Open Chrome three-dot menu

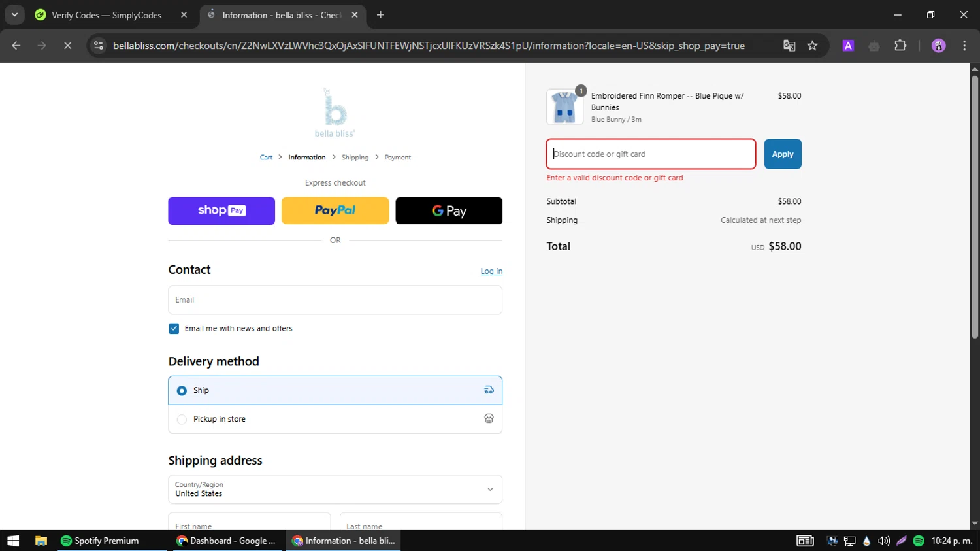point(964,46)
